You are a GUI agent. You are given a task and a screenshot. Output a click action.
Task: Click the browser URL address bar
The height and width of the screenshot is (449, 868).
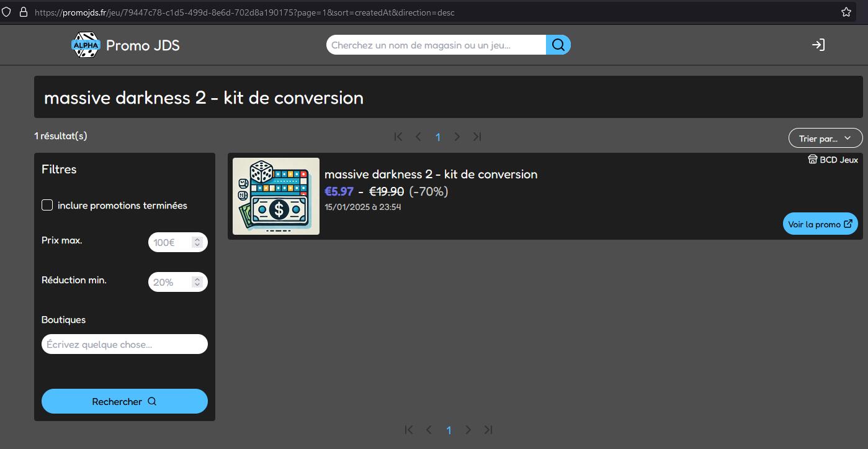click(x=428, y=12)
